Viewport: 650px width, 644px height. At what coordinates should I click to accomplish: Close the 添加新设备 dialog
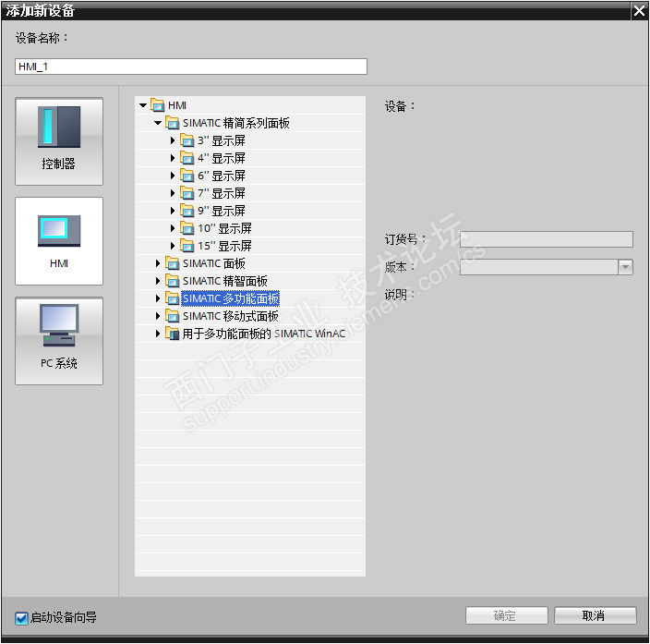coord(640,11)
